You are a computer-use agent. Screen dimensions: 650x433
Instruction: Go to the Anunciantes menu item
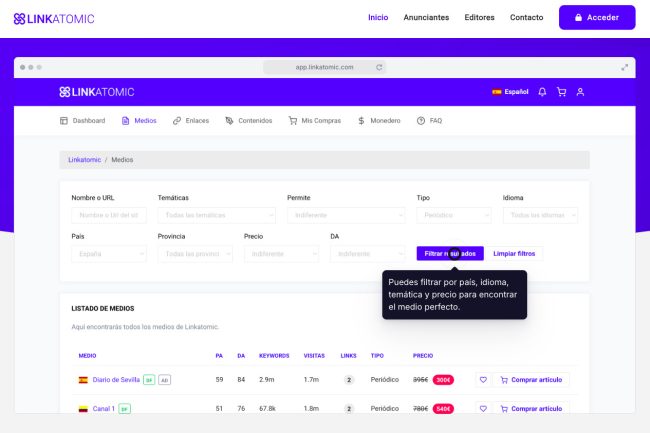coord(426,18)
